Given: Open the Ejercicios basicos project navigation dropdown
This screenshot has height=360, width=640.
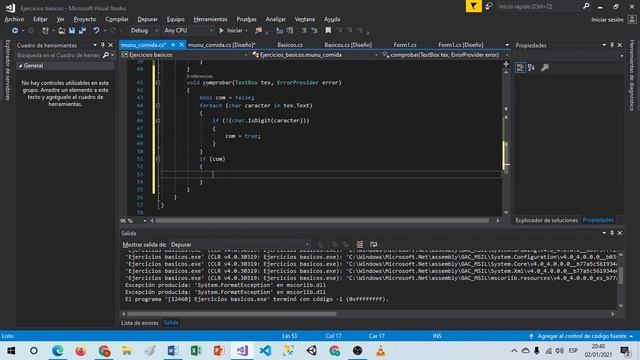Looking at the screenshot, I should tap(185, 55).
